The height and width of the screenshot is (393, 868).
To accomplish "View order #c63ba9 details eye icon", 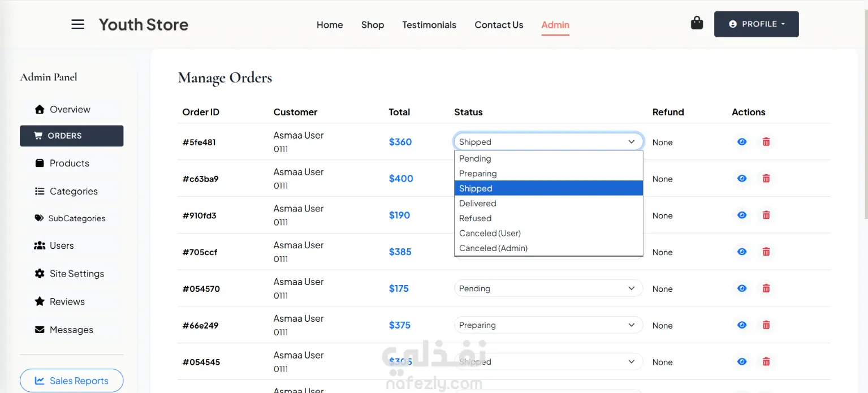I will [742, 179].
